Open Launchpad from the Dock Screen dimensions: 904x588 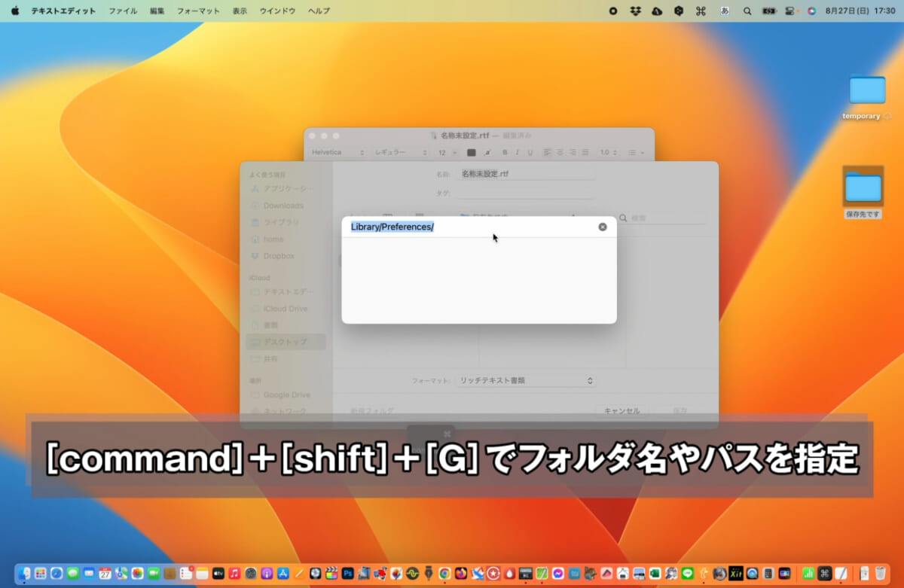pos(40,574)
